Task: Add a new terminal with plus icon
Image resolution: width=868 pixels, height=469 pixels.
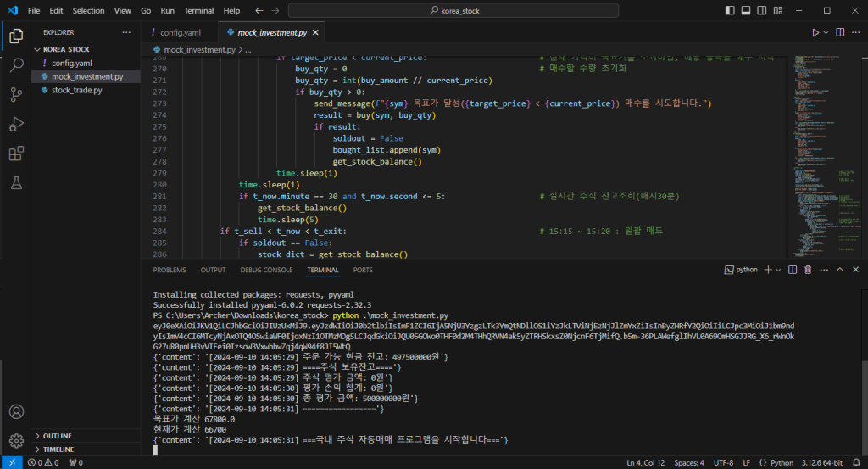Action: pos(768,270)
